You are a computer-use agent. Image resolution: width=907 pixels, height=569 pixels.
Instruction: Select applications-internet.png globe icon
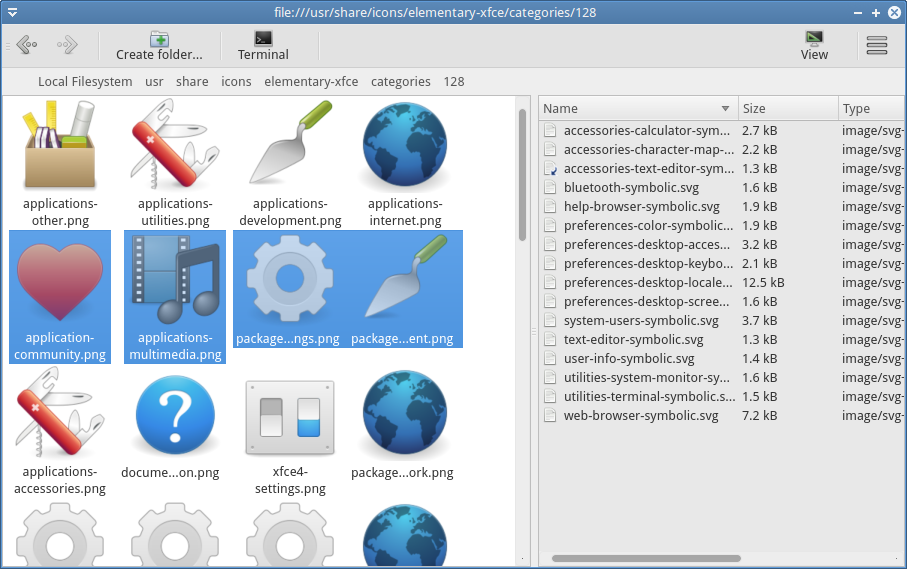click(x=405, y=145)
